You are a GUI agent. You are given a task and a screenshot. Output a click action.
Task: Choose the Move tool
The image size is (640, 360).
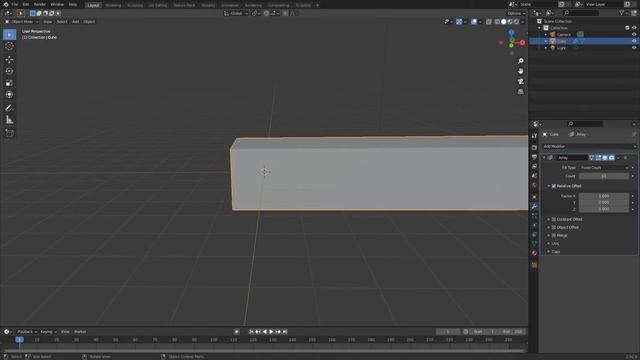(9, 60)
